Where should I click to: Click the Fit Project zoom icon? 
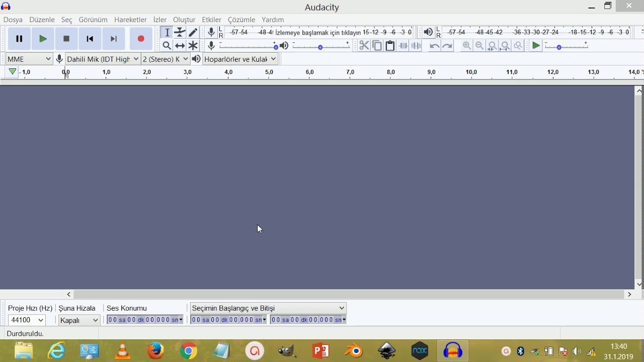(x=505, y=46)
